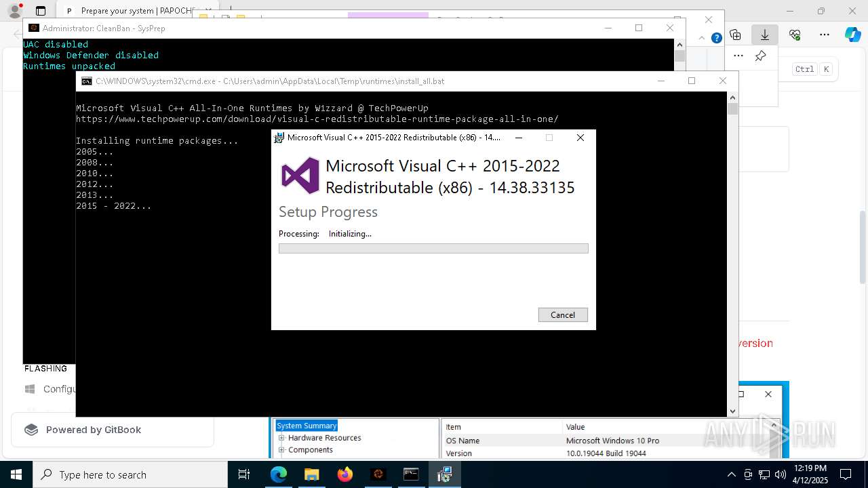The image size is (868, 488).
Task: Expand Hardware Resources tree node
Action: pyautogui.click(x=281, y=438)
